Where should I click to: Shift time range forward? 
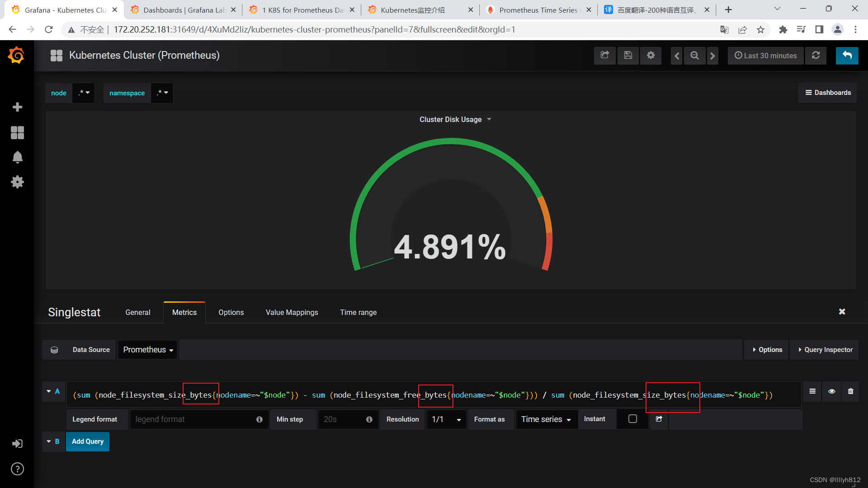(x=712, y=56)
